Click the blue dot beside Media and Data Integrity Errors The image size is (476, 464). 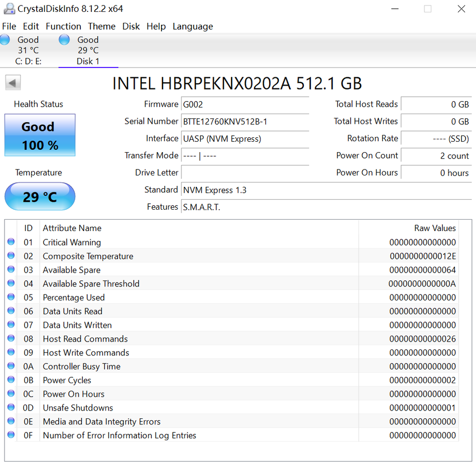pos(11,421)
